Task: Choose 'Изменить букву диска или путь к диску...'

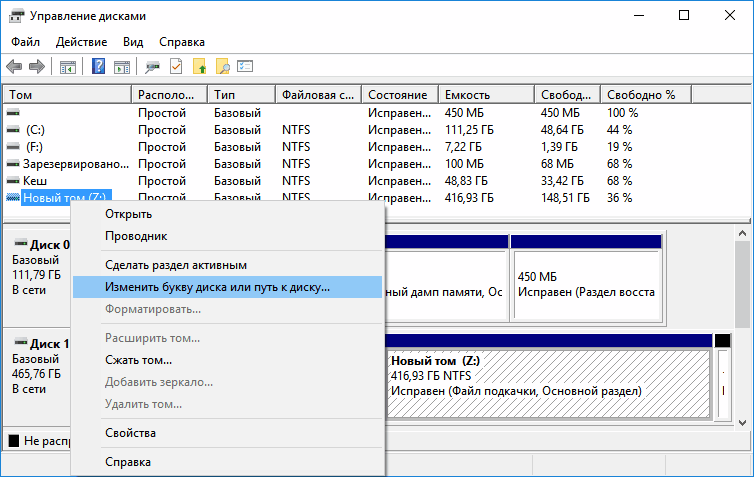Action: (217, 286)
